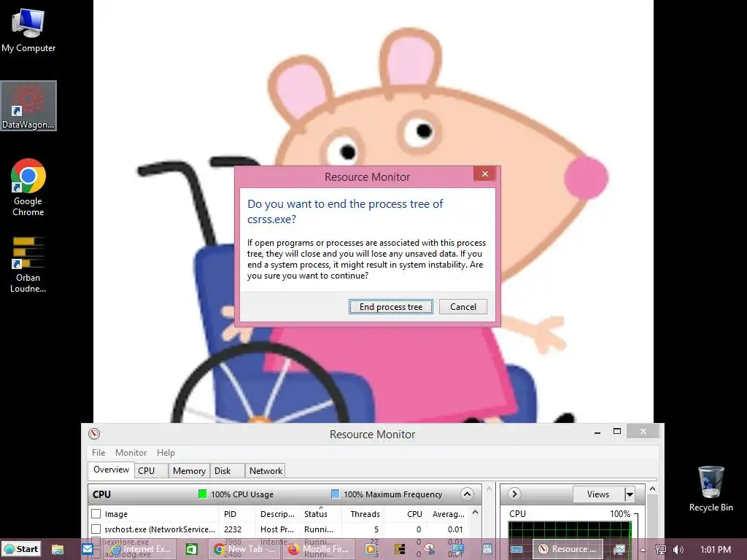Viewport: 747px width, 560px height.
Task: Maximize the Resource Monitor window
Action: [x=617, y=432]
